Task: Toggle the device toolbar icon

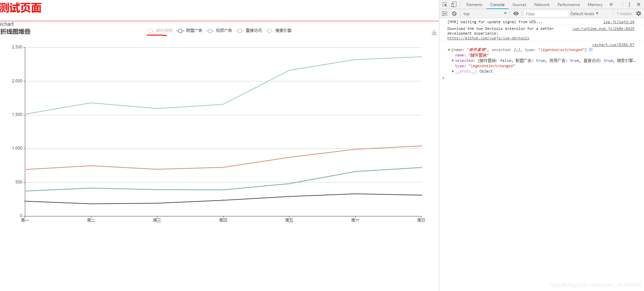Action: [x=454, y=5]
